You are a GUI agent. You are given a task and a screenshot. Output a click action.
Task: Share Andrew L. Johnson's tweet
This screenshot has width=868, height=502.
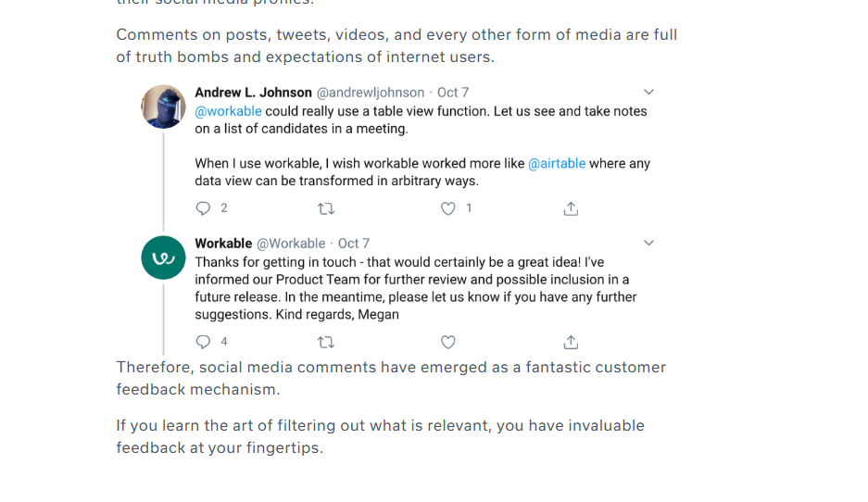(571, 208)
